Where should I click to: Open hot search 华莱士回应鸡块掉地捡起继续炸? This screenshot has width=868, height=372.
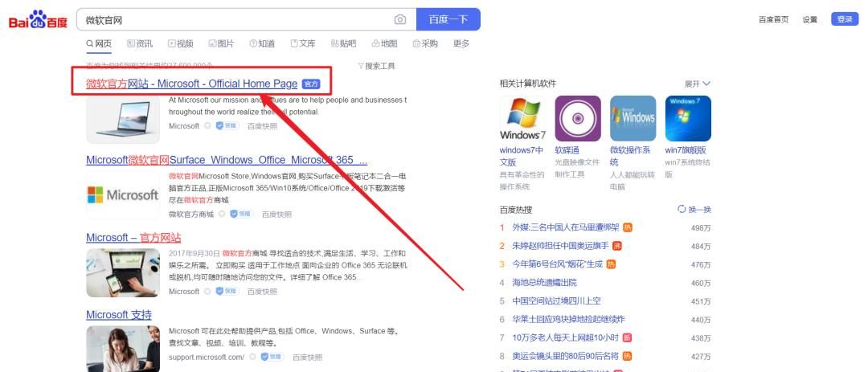pos(568,320)
